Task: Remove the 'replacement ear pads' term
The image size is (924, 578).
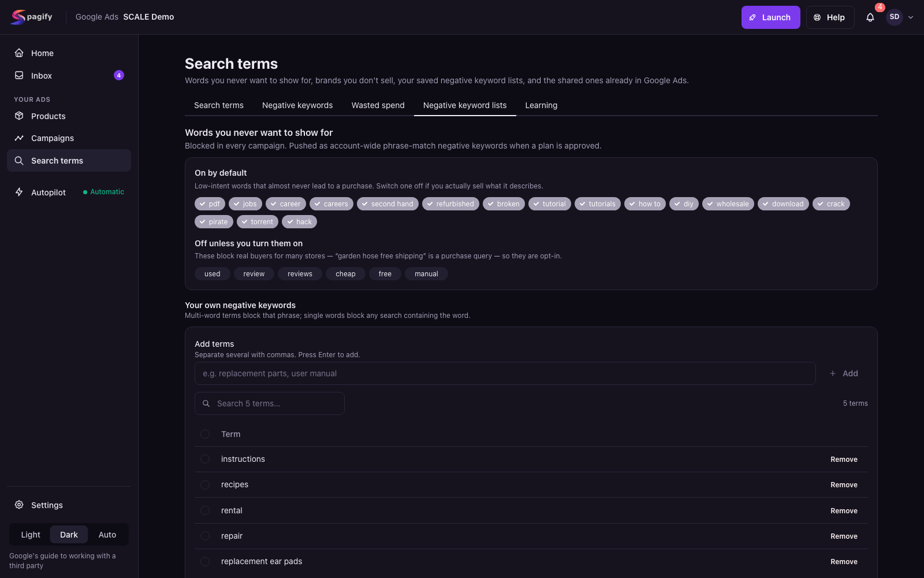Action: tap(844, 562)
